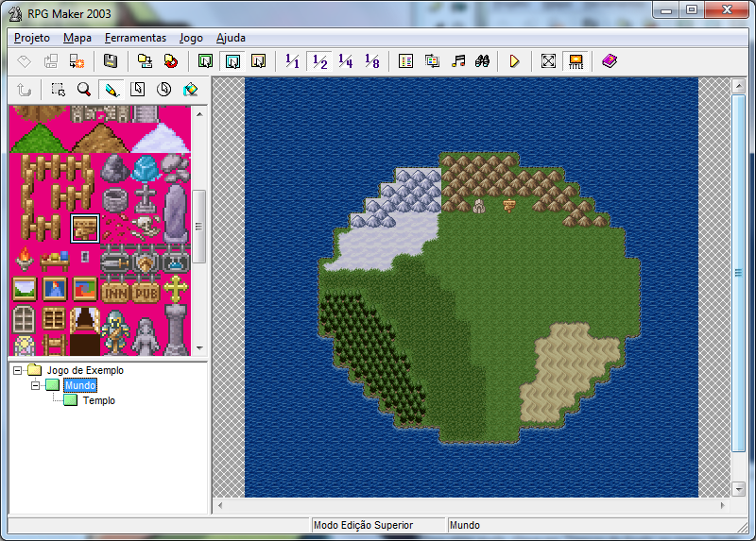The width and height of the screenshot is (756, 541).
Task: Click the tile palette scrollbar thumb
Action: [x=199, y=226]
